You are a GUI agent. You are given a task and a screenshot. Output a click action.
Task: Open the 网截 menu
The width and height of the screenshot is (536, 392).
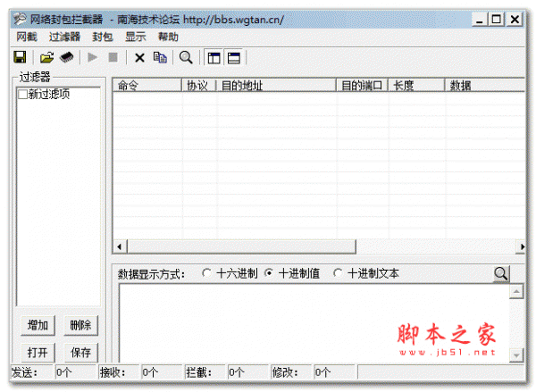point(27,37)
